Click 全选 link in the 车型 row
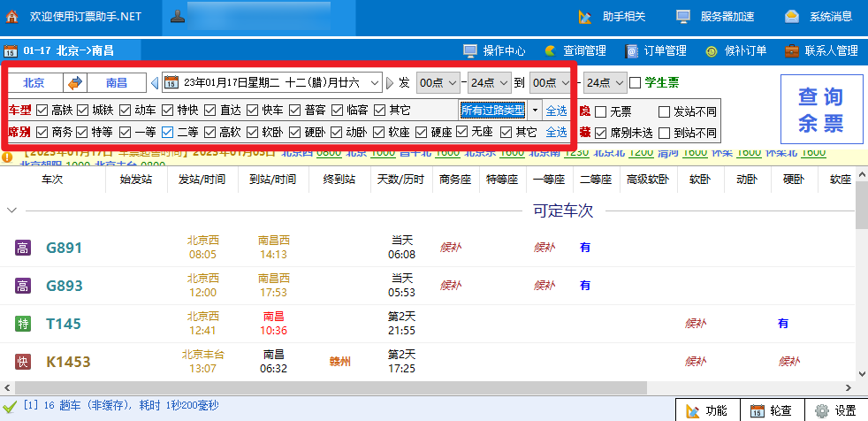This screenshot has width=868, height=421. pos(555,111)
